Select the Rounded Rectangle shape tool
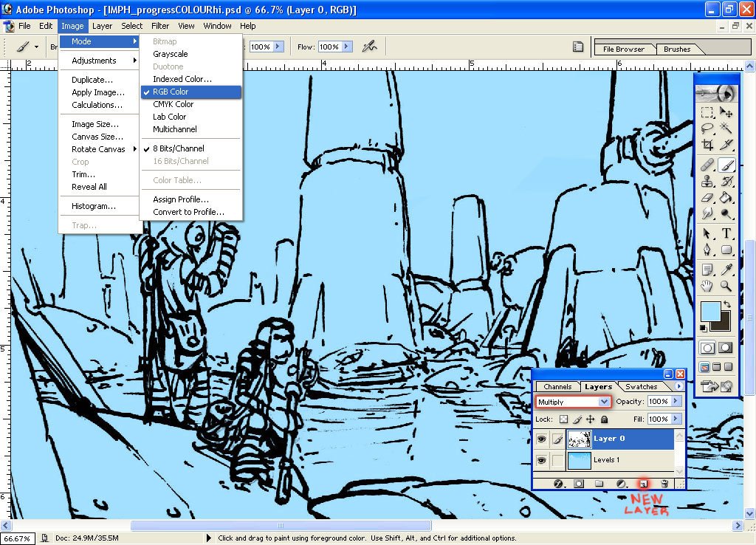Image resolution: width=756 pixels, height=545 pixels. pyautogui.click(x=726, y=250)
